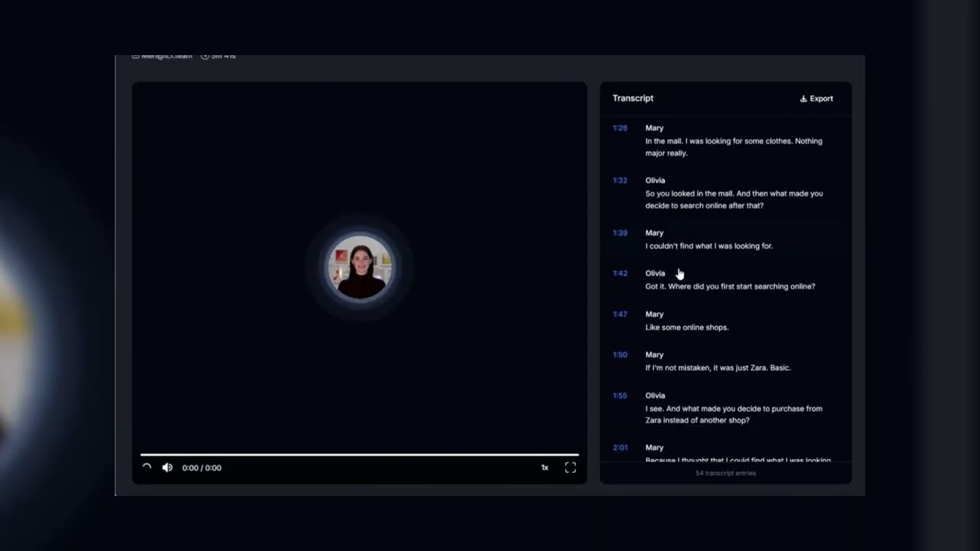
Task: Click speaker name Olivia at 1:55
Action: pos(655,396)
